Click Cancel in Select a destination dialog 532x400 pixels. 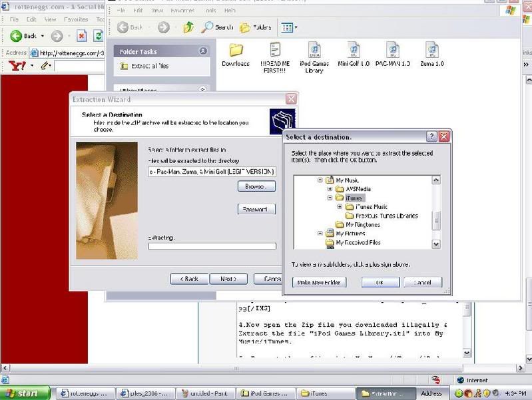coord(423,282)
